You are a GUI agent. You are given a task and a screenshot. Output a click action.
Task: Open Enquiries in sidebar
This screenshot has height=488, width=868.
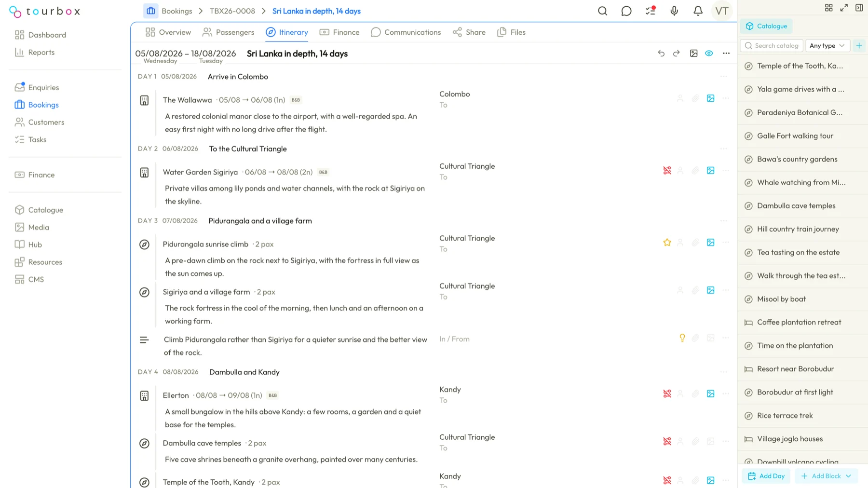pos(37,87)
